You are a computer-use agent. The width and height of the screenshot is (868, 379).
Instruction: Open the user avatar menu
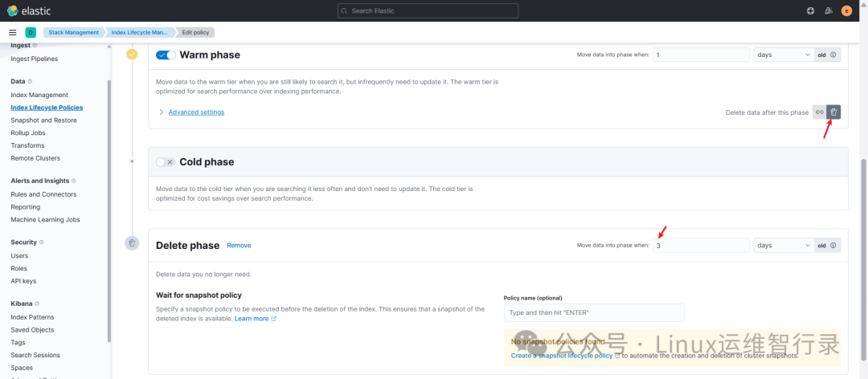coord(846,10)
